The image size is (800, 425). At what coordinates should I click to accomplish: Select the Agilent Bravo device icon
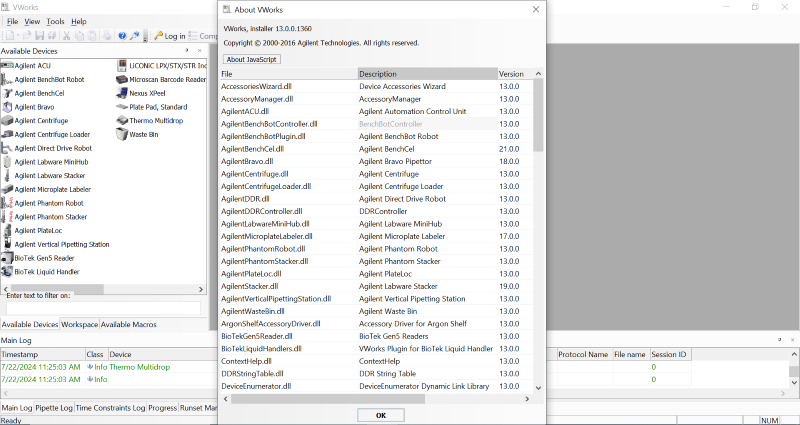[x=7, y=107]
